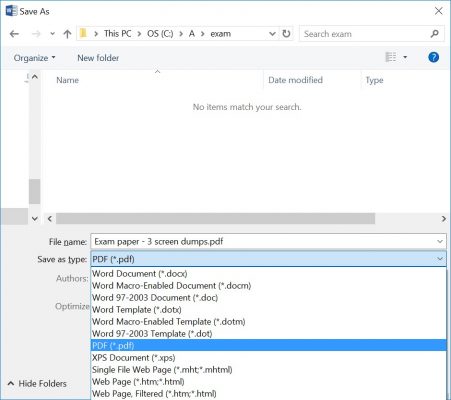Click the view layout icon

point(391,57)
